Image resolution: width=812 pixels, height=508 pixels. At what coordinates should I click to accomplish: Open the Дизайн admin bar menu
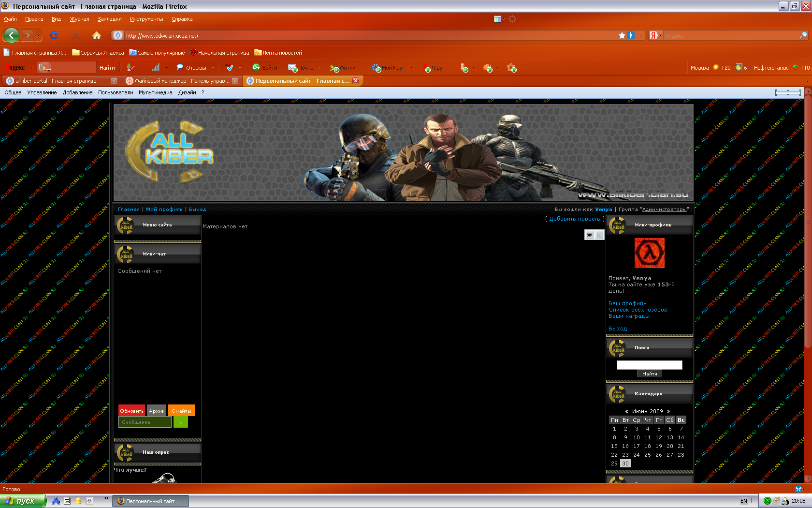[x=187, y=92]
